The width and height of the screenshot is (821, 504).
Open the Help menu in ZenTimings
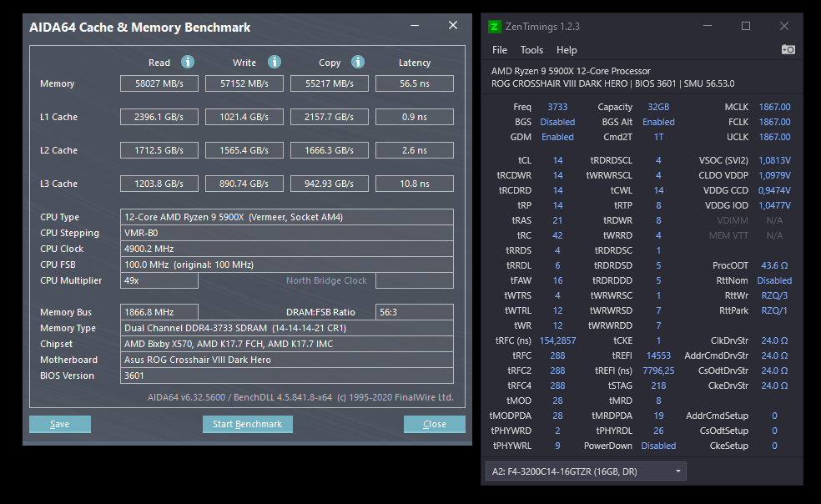click(567, 50)
